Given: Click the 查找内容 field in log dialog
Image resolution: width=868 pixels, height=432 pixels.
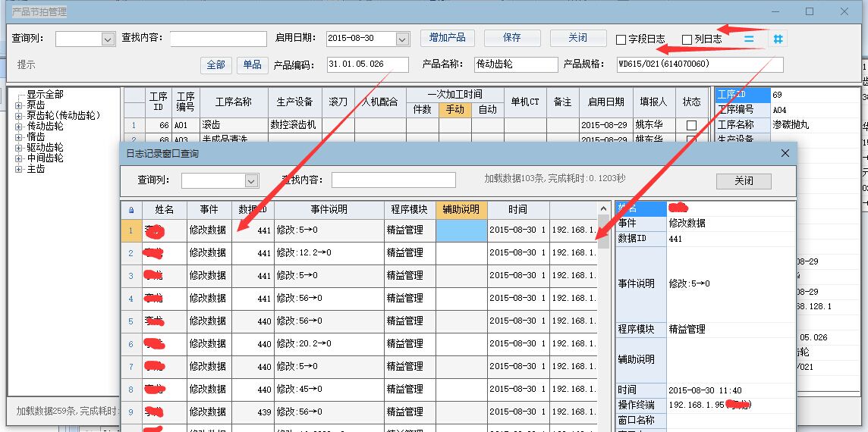Looking at the screenshot, I should [x=393, y=180].
